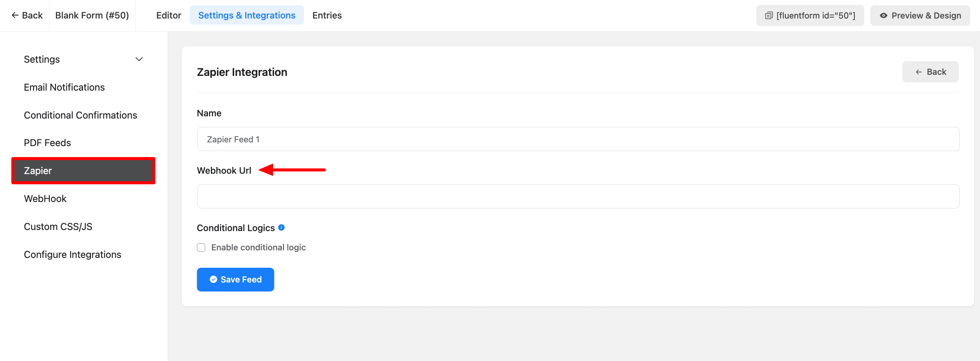This screenshot has width=980, height=361.
Task: Open PDF Feeds section
Action: coord(48,143)
